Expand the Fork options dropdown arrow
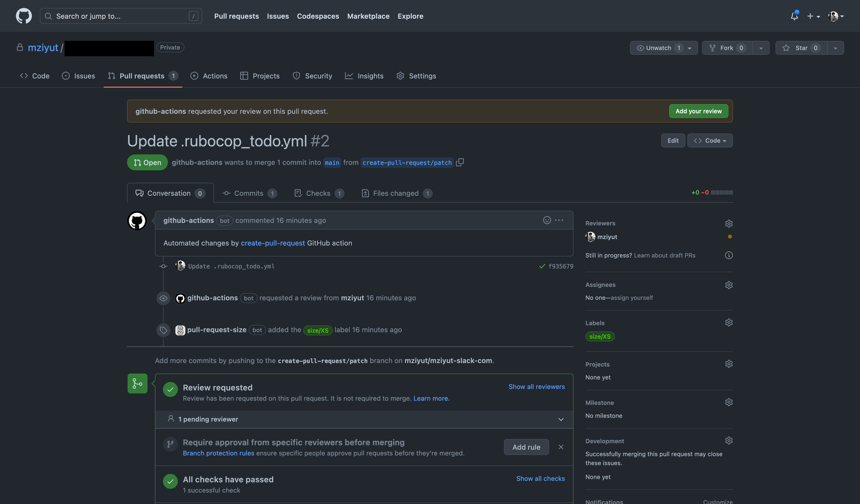The width and height of the screenshot is (860, 504). (x=761, y=48)
